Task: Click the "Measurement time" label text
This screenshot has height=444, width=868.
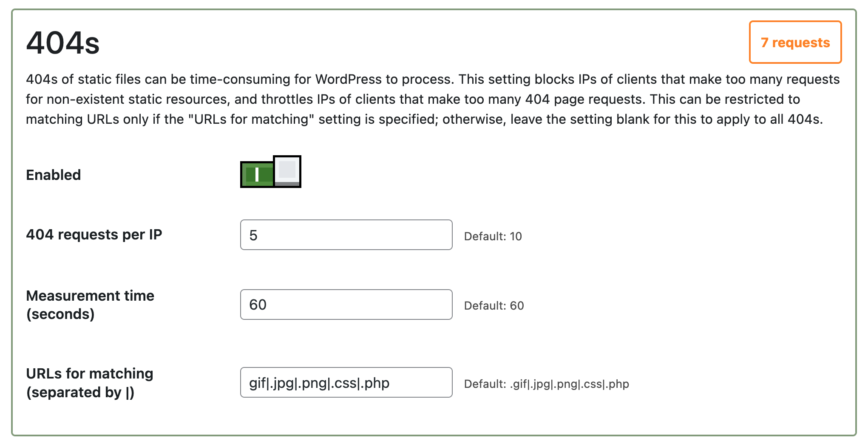Action: [90, 296]
